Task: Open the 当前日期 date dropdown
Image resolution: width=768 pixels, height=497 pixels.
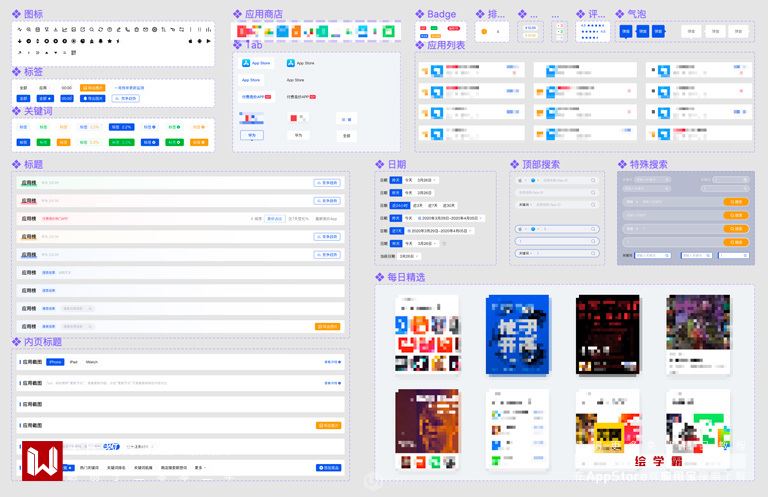Action: [409, 257]
